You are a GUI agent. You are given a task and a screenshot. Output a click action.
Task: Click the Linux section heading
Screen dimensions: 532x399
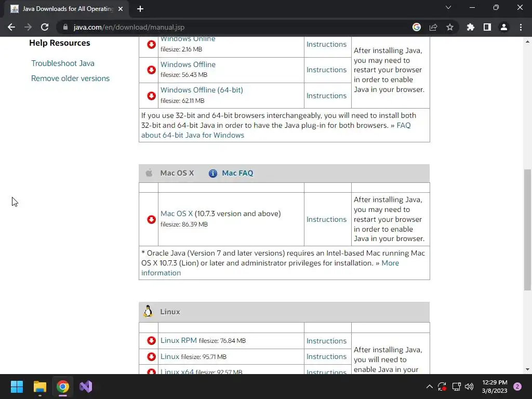170,312
